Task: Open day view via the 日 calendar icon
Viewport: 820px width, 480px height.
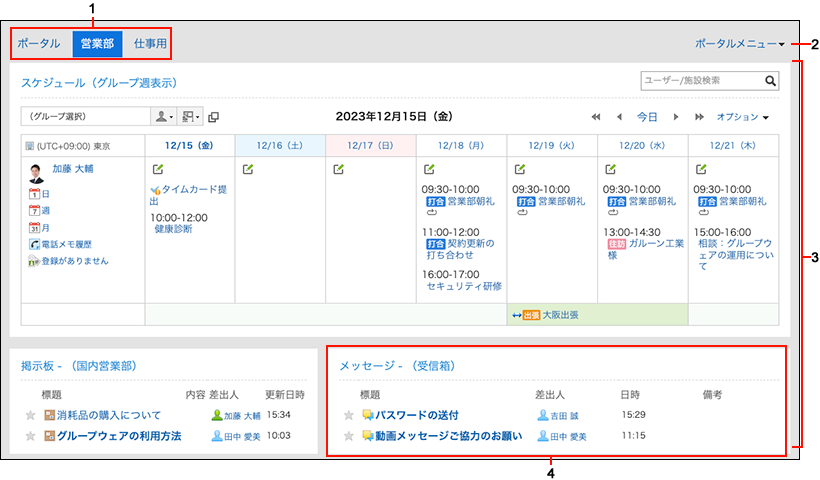Action: pyautogui.click(x=34, y=193)
